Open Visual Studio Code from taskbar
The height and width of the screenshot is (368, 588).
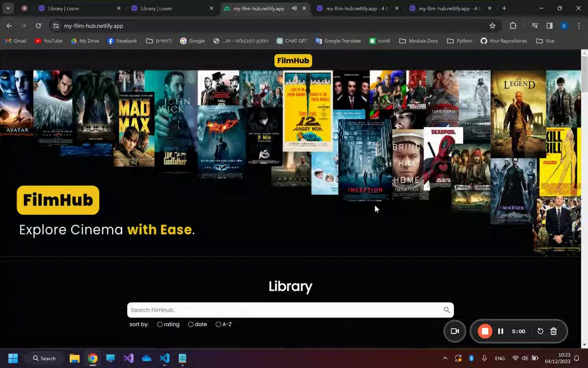164,358
